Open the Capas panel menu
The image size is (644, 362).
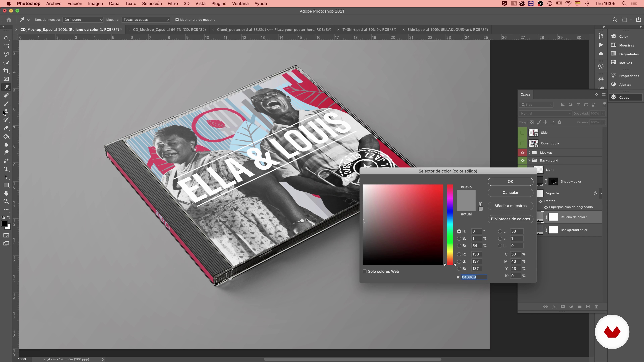[x=604, y=95]
